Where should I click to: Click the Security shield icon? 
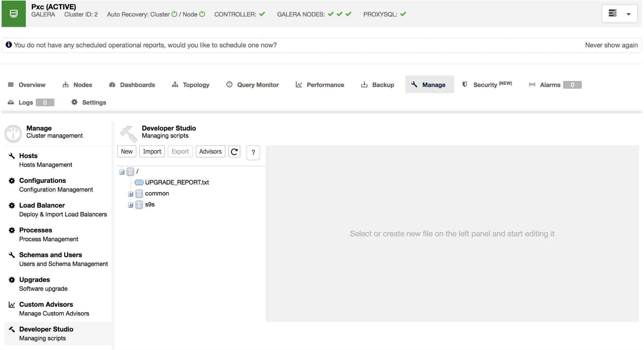point(465,84)
